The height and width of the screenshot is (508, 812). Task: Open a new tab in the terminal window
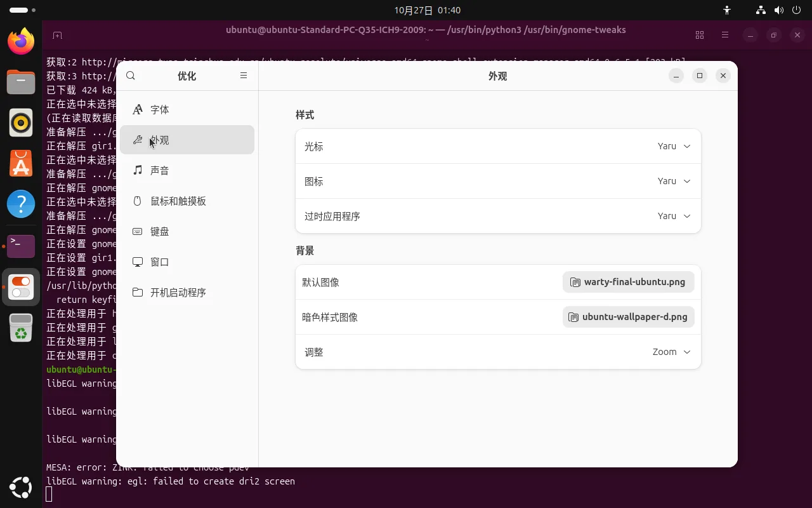(57, 35)
